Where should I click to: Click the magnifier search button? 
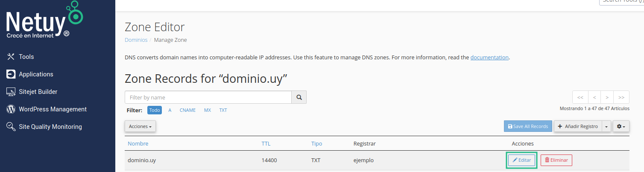[x=299, y=97]
